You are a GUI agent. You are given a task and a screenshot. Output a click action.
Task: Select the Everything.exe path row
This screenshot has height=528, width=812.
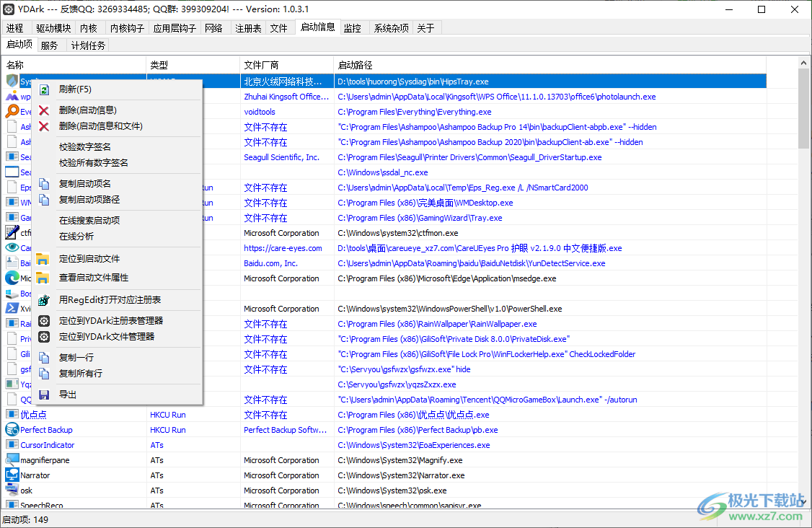click(x=414, y=112)
